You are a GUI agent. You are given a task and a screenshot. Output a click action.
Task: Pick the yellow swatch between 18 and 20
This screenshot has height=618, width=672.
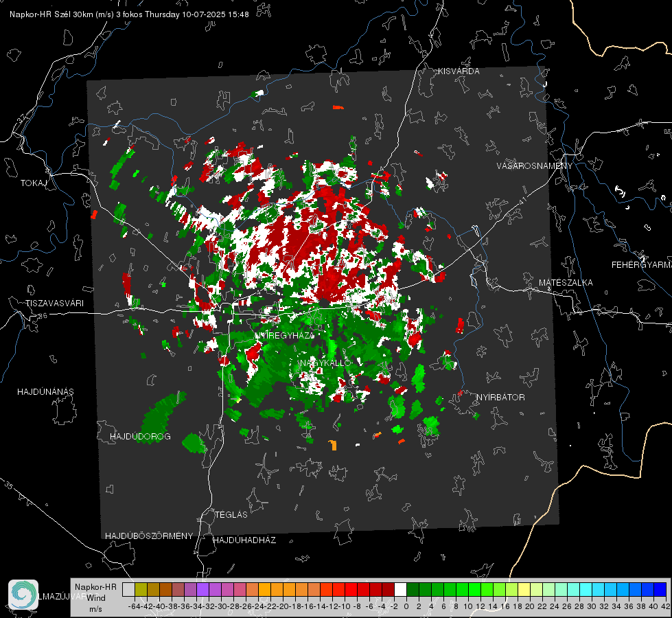pos(524,589)
